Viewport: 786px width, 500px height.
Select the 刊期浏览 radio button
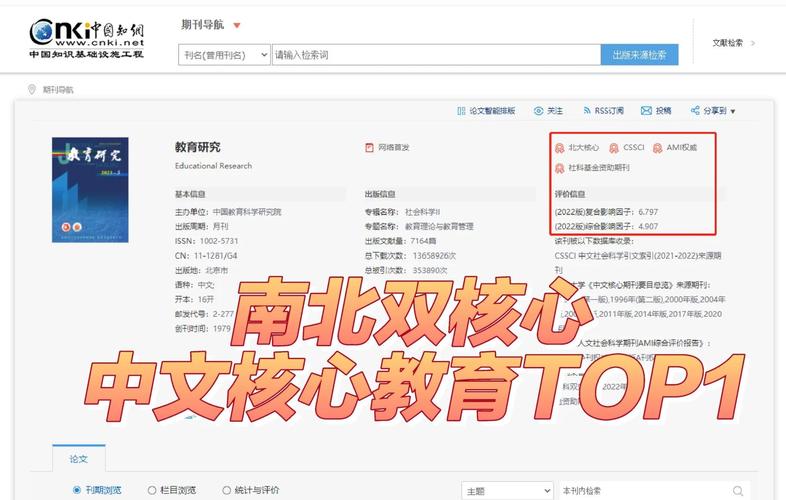[77, 490]
